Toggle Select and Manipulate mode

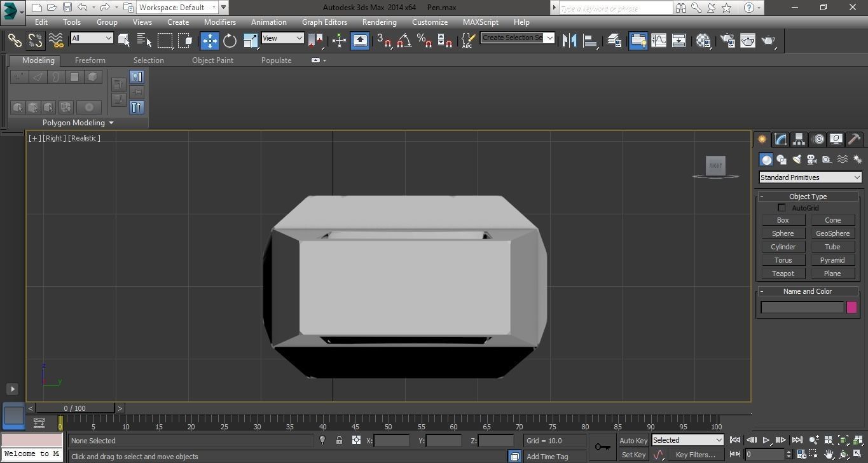coord(339,41)
